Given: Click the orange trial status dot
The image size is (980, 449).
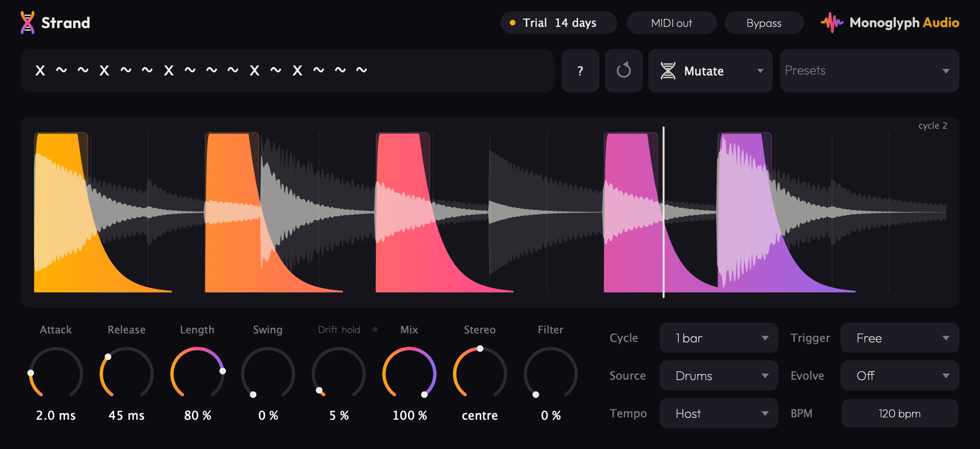Looking at the screenshot, I should 513,23.
